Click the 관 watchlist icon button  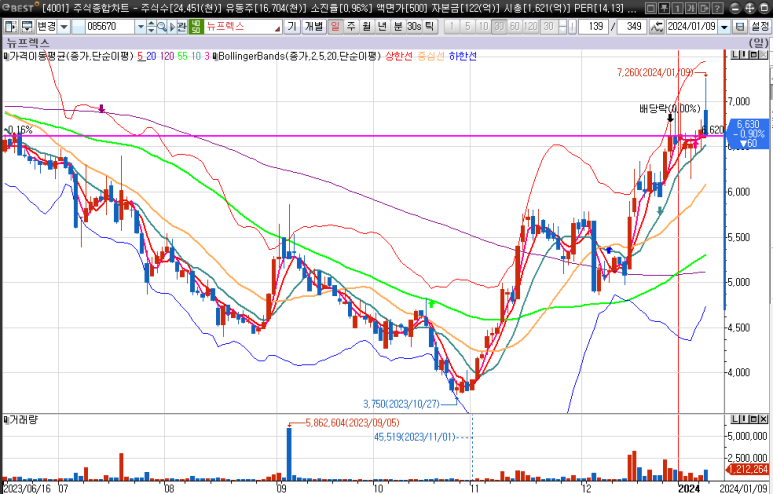click(179, 27)
